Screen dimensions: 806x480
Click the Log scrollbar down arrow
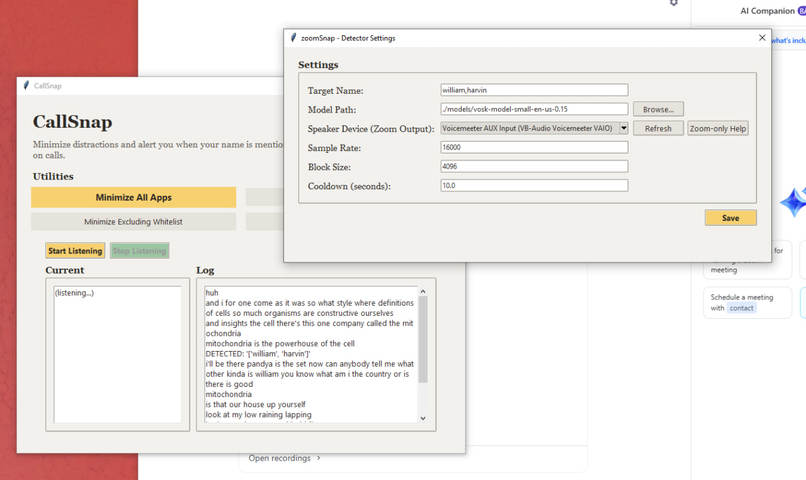[x=423, y=418]
